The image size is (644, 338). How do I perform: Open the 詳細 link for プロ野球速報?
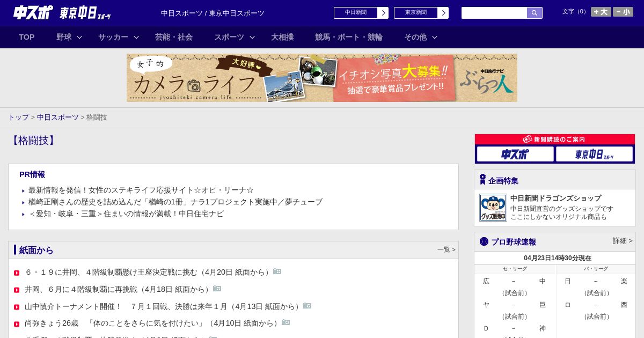tap(623, 241)
